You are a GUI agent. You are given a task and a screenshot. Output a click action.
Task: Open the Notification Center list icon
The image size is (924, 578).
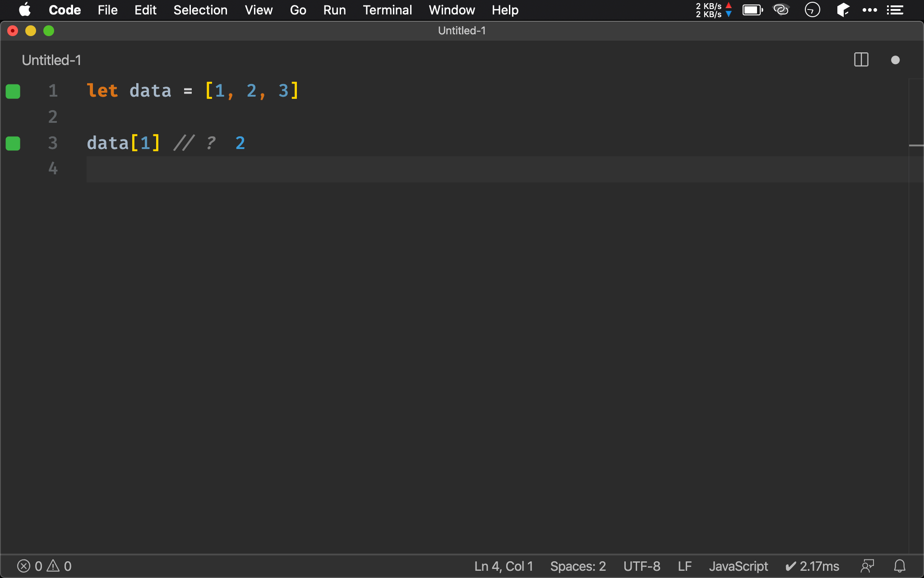tap(895, 10)
